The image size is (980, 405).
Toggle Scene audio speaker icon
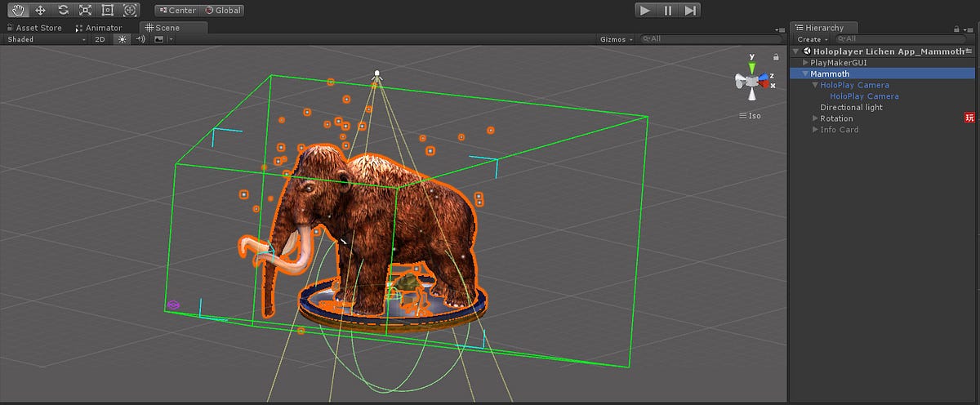click(140, 39)
